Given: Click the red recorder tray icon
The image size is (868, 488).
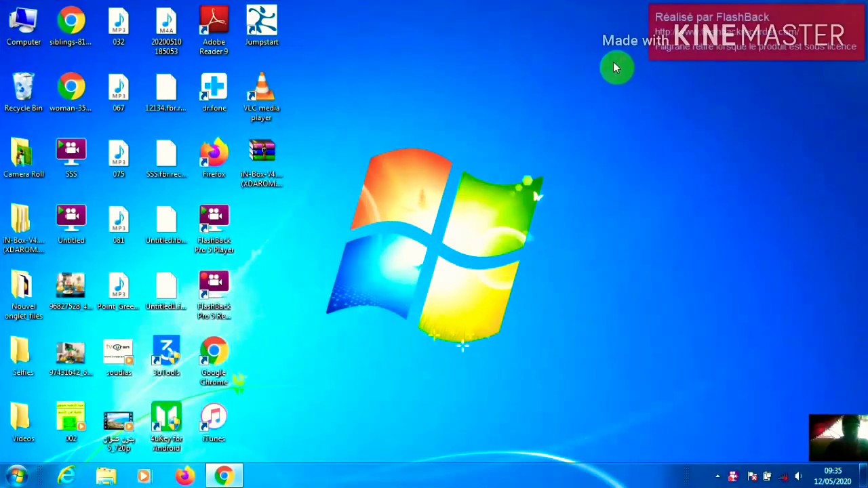Looking at the screenshot, I should pos(733,476).
